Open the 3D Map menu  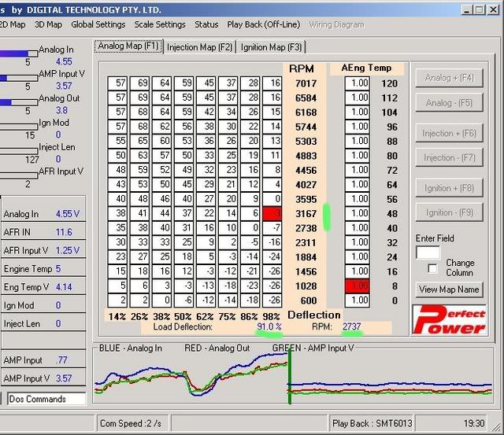tap(48, 24)
